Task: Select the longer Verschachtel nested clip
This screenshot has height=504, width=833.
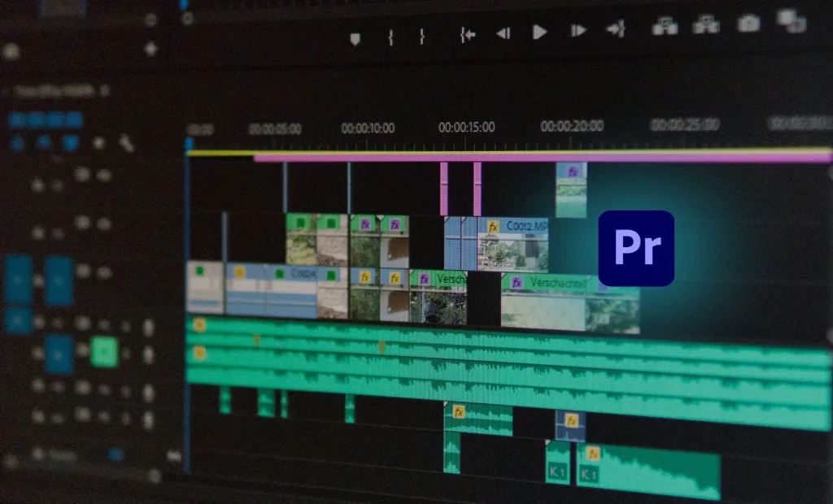Action: (544, 302)
